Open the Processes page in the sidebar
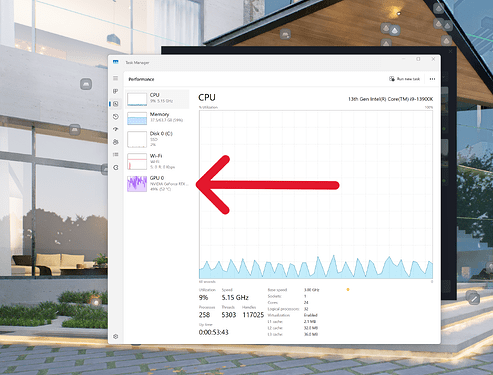Screen dimensions: 493x375 116,91
